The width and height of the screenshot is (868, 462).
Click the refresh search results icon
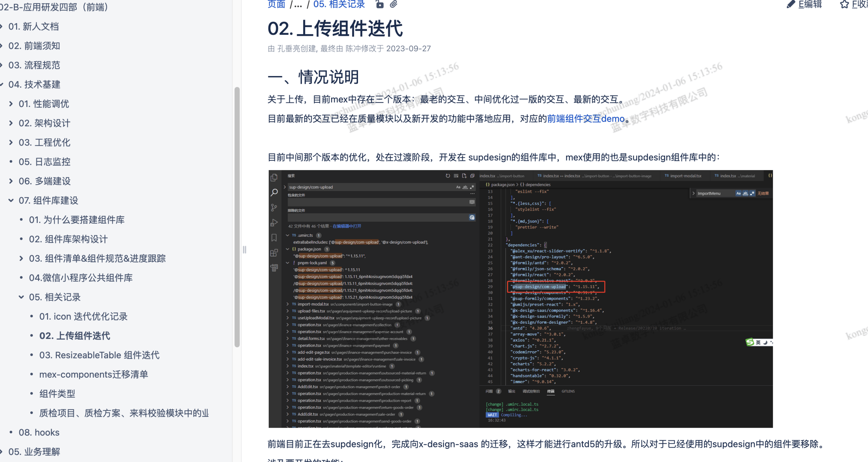click(448, 176)
